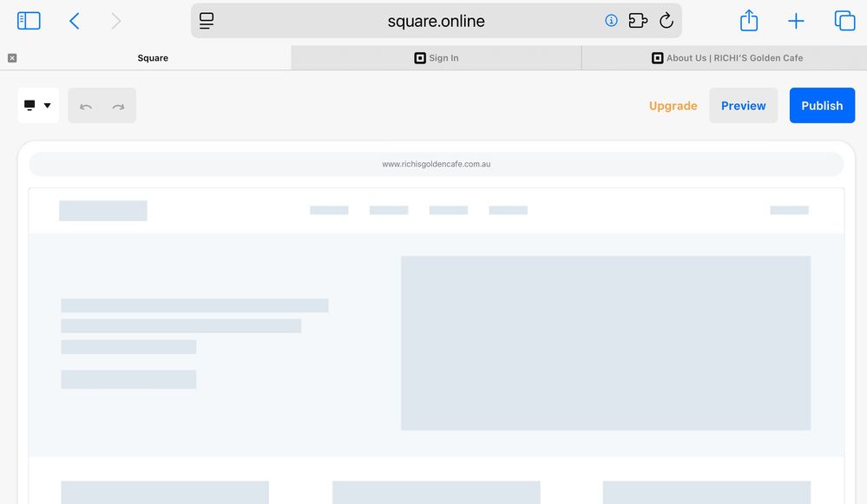
Task: Open a new tab with plus icon
Action: coord(796,21)
